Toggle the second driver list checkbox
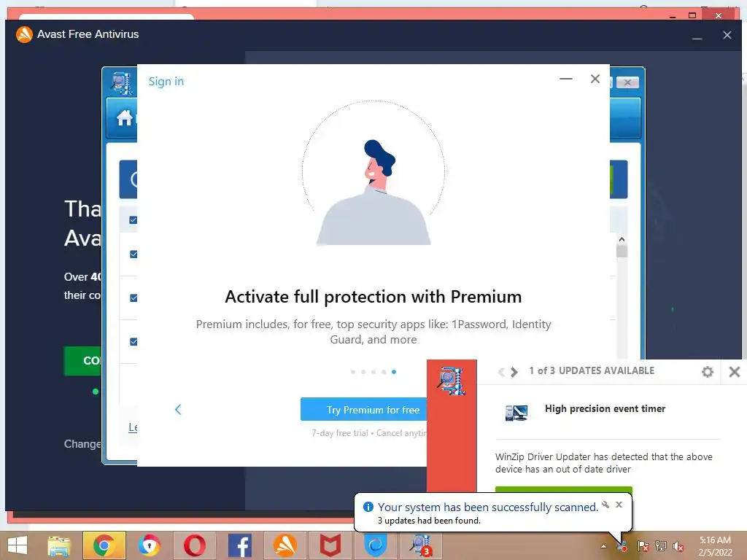The height and width of the screenshot is (560, 747). [133, 254]
